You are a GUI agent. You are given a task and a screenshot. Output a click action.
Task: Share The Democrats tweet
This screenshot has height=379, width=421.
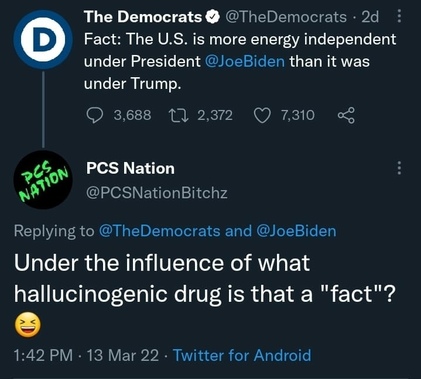(x=346, y=115)
